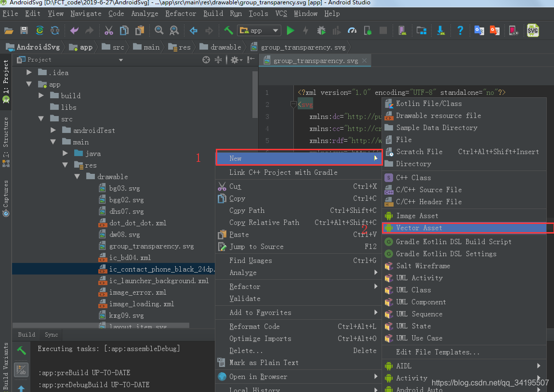
Task: Click the Find magnifier toolbar icon
Action: tap(159, 30)
